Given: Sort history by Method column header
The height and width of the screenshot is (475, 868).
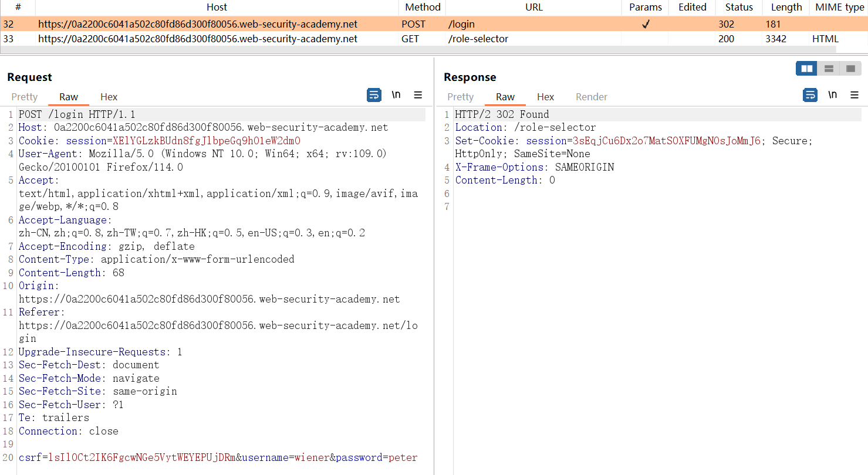Looking at the screenshot, I should coord(423,8).
